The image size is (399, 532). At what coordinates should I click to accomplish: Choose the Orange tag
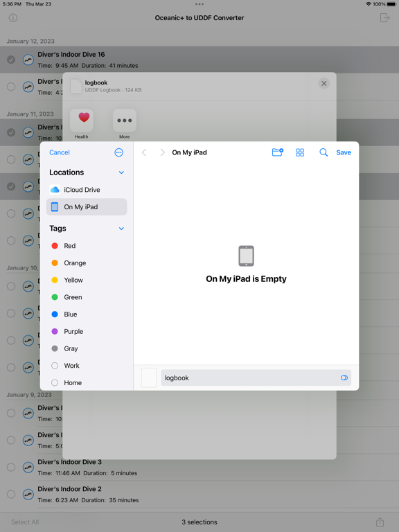87,263
